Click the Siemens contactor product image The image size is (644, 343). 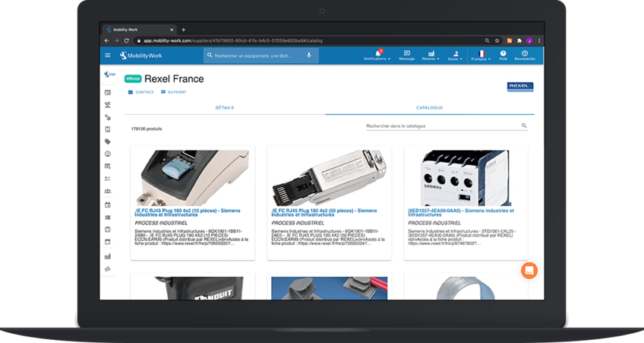coord(466,178)
